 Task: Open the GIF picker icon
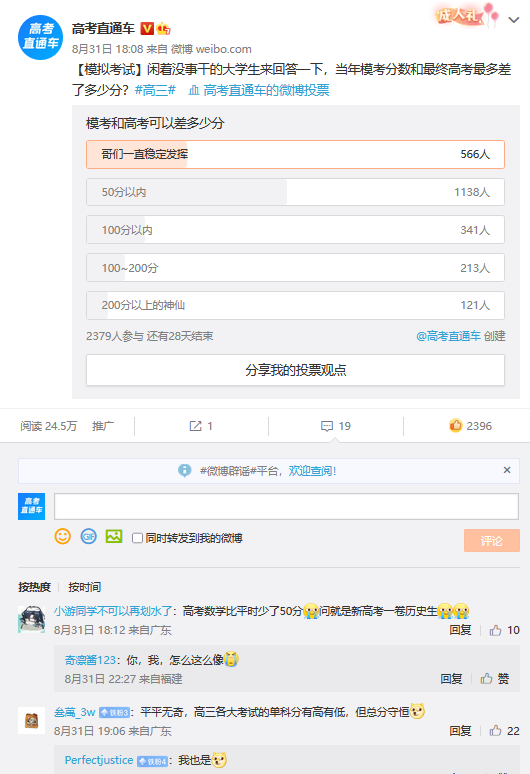88,536
